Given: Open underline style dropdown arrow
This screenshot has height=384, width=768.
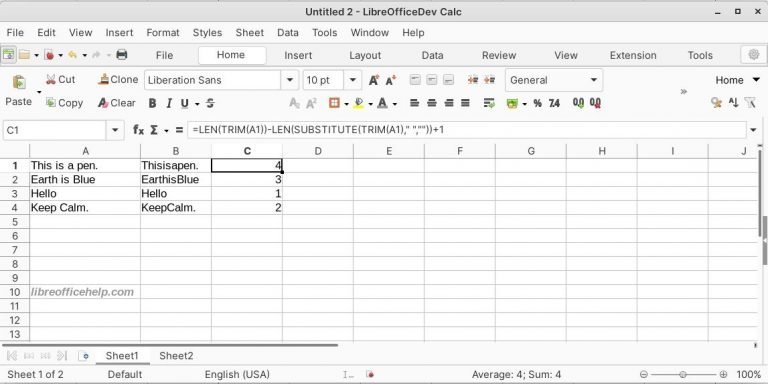Looking at the screenshot, I should coord(197,104).
